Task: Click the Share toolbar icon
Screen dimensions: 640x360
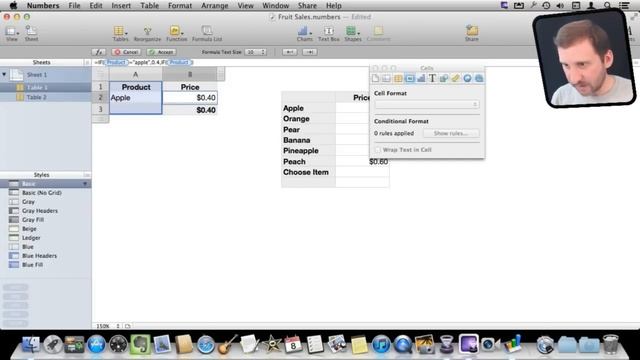Action: pos(472,33)
